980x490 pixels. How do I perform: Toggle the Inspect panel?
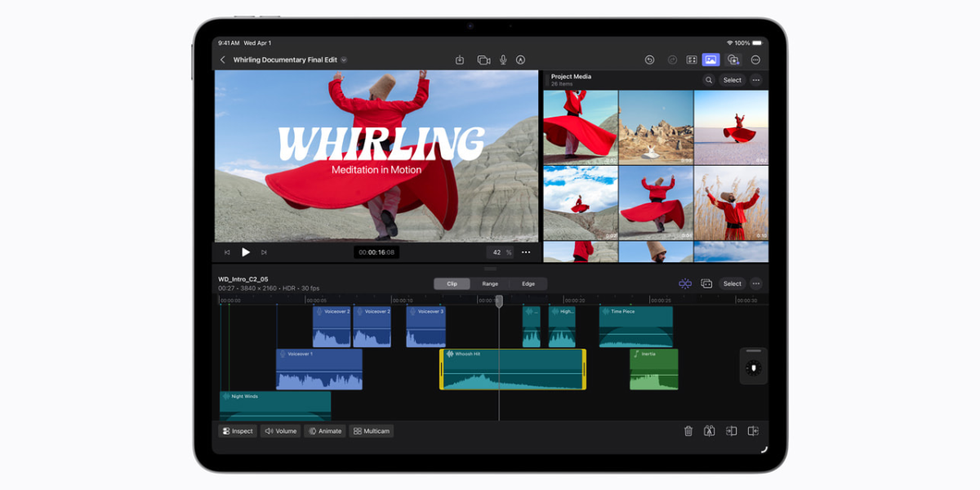(238, 431)
